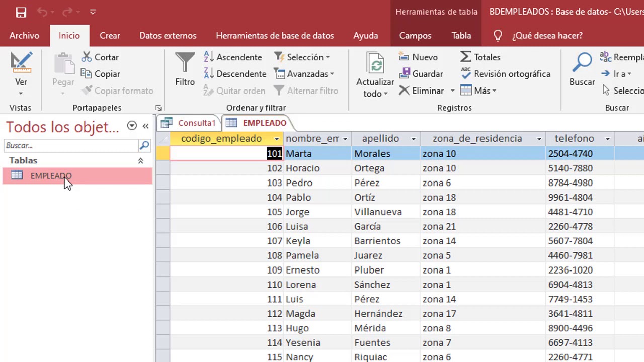This screenshot has width=644, height=362.
Task: Click the name cell Magda
Action: pos(317,314)
